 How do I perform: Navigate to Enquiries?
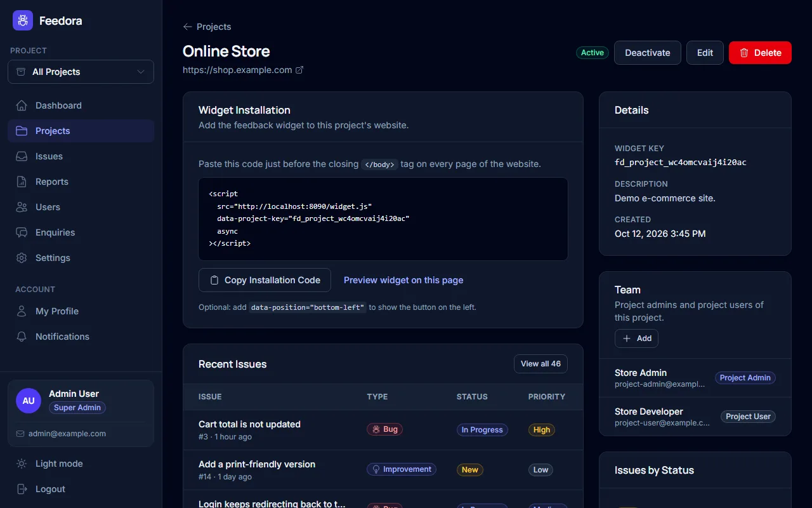click(x=81, y=232)
